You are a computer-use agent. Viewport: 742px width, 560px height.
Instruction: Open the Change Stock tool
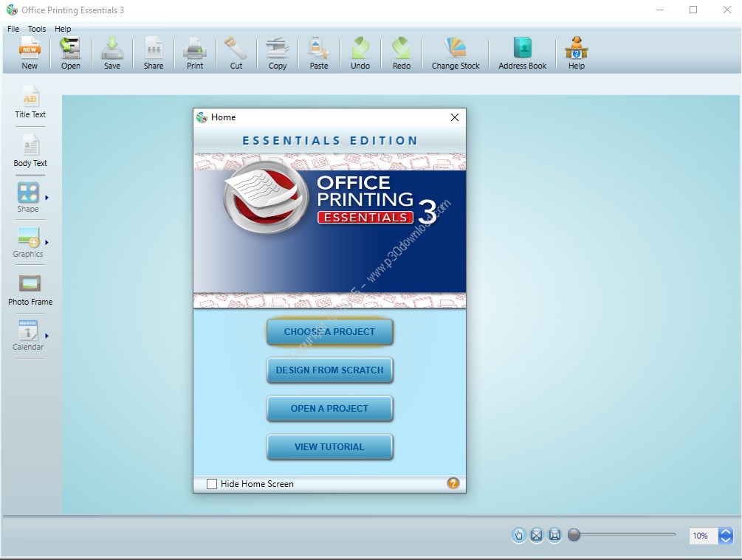coord(456,53)
